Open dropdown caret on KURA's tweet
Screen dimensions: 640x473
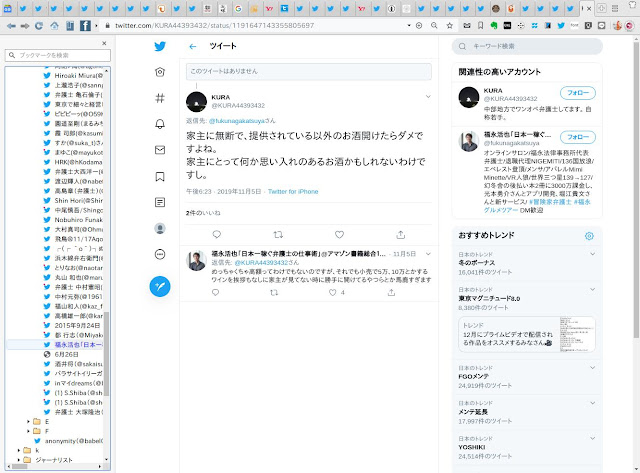[428, 97]
